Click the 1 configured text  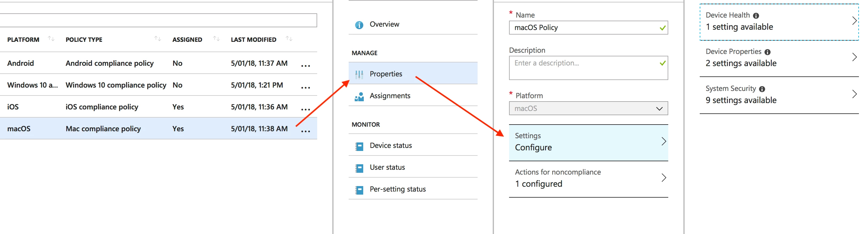point(538,184)
